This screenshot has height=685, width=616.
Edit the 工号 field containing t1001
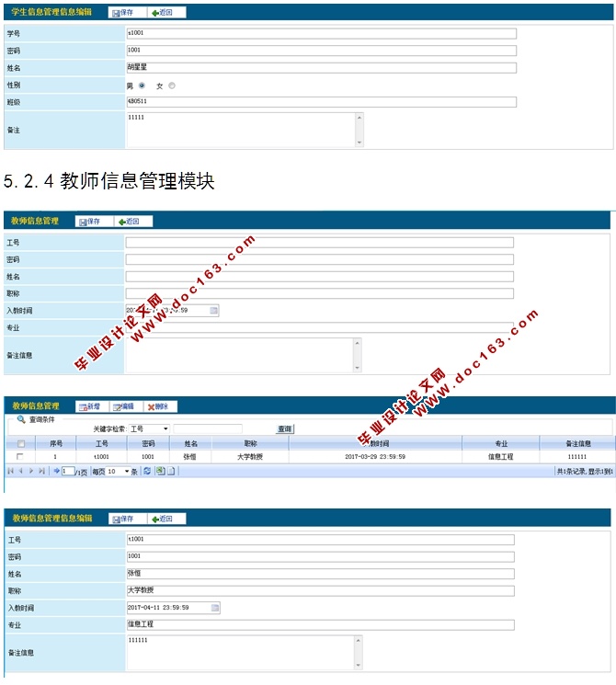(320, 540)
